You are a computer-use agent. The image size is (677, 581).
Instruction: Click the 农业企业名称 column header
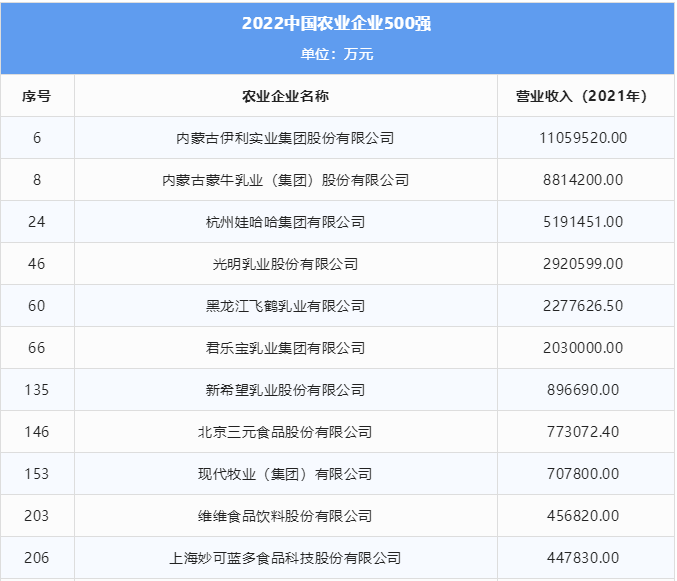(x=285, y=96)
